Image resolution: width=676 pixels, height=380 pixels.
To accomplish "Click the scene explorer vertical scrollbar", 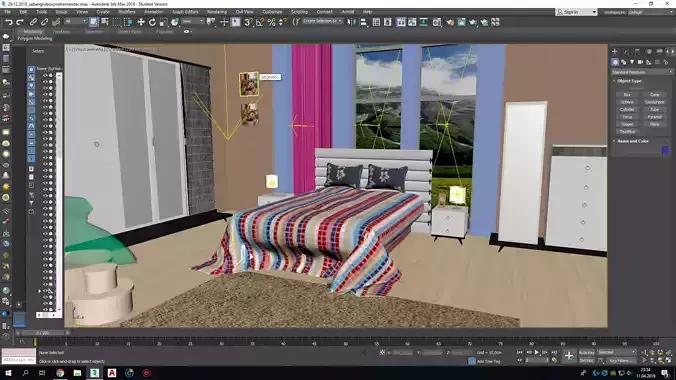I will [x=59, y=192].
